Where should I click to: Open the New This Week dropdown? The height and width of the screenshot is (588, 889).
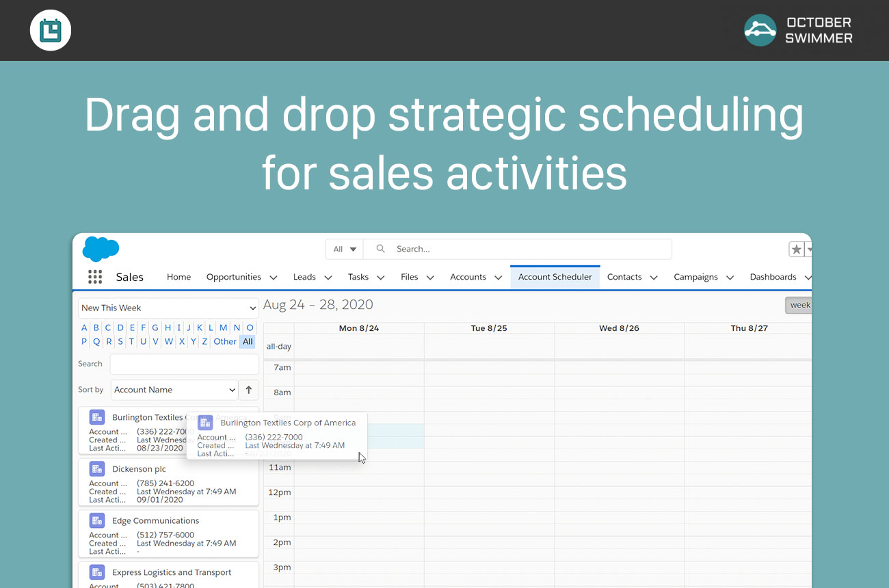pos(168,308)
